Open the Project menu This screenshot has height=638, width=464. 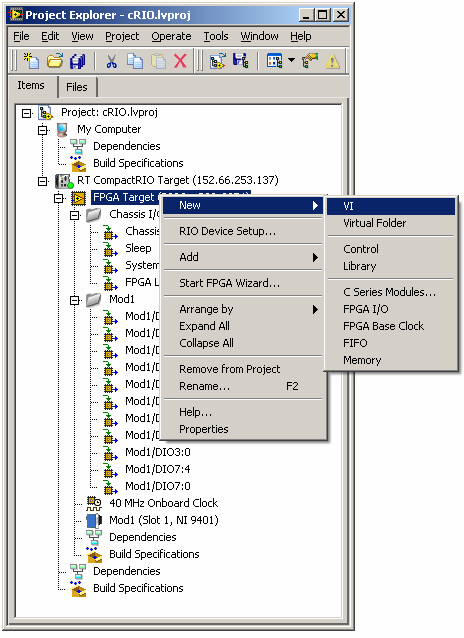tap(122, 36)
